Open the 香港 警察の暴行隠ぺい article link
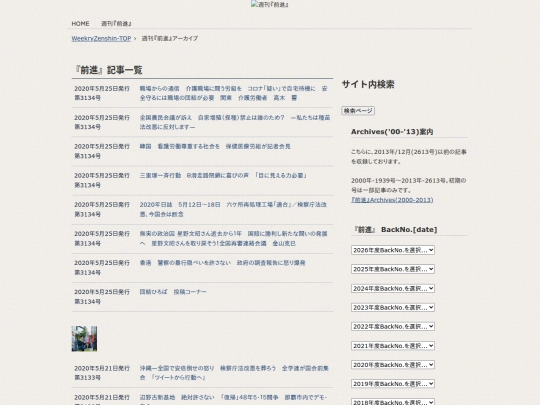Viewport: 540px width, 405px height. (222, 263)
